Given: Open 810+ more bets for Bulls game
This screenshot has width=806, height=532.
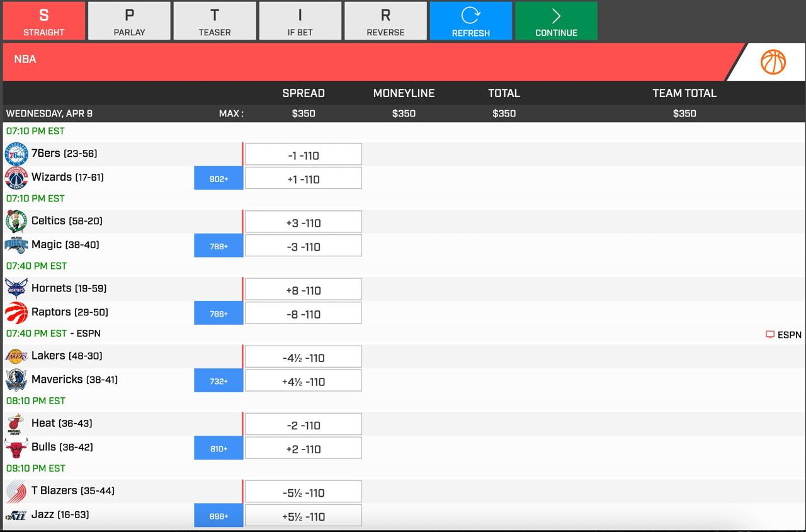Looking at the screenshot, I should 219,448.
